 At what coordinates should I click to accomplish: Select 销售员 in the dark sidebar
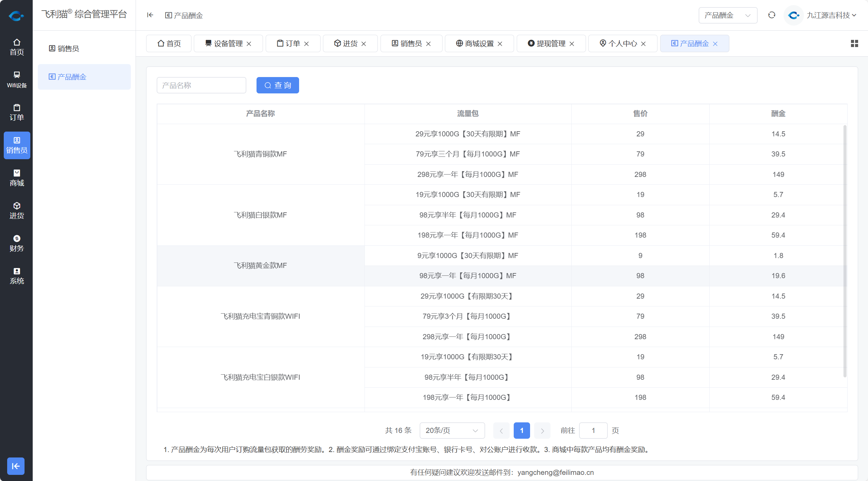tap(17, 145)
